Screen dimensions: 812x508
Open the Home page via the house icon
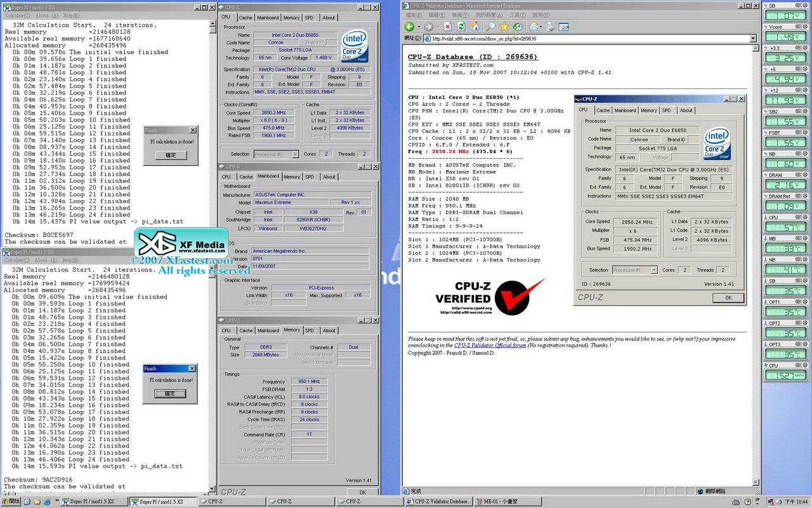click(475, 27)
